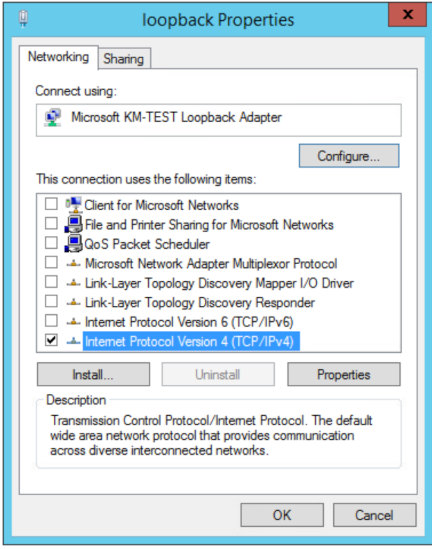Click the Loopback Adapter icon under Connect using
The width and height of the screenshot is (432, 549).
(x=53, y=117)
